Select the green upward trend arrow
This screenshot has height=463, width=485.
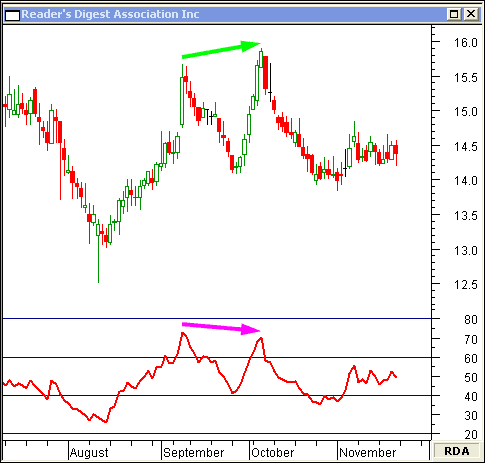(x=221, y=49)
